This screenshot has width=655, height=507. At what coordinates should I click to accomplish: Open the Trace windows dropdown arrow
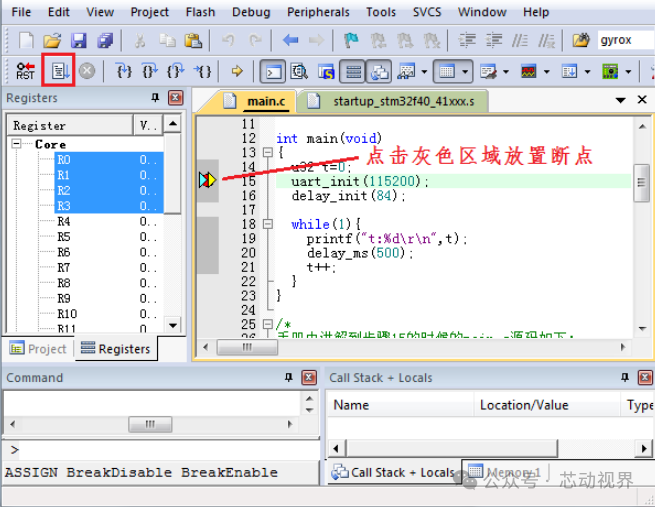(587, 72)
